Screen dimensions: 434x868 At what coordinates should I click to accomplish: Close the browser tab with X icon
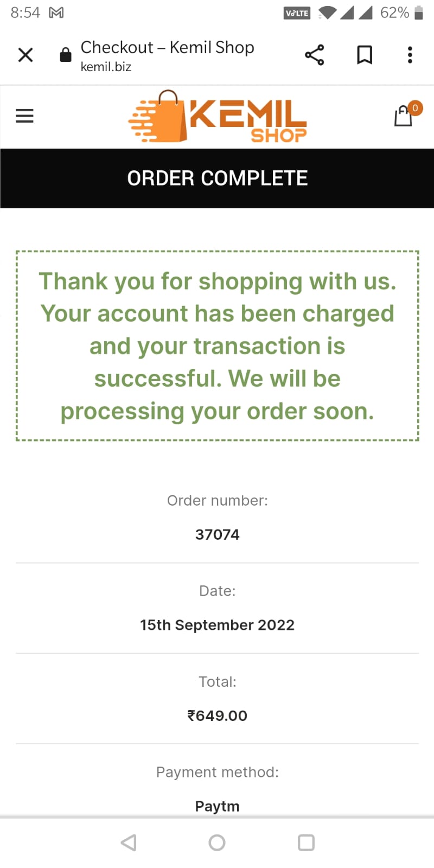point(25,55)
